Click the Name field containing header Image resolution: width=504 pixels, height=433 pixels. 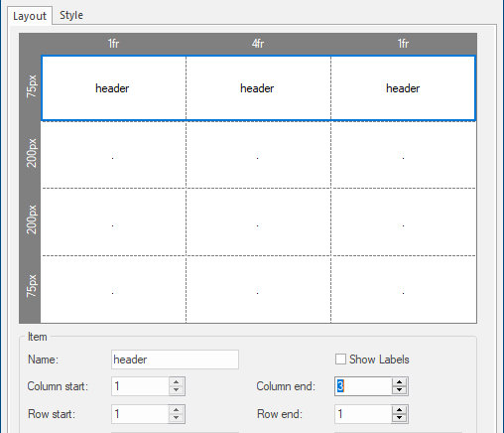175,360
